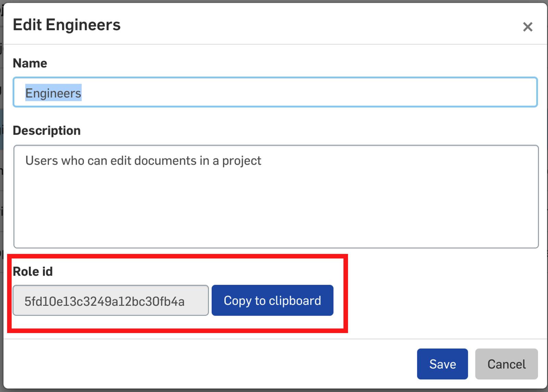The image size is (548, 392).
Task: Click the 5fd10e13c3249a12bc30fb4a id value
Action: (x=104, y=301)
